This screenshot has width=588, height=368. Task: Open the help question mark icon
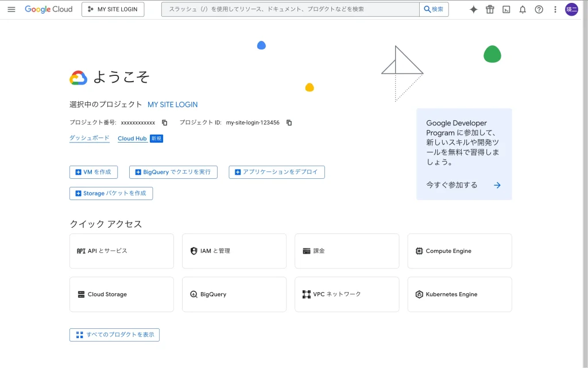tap(539, 9)
